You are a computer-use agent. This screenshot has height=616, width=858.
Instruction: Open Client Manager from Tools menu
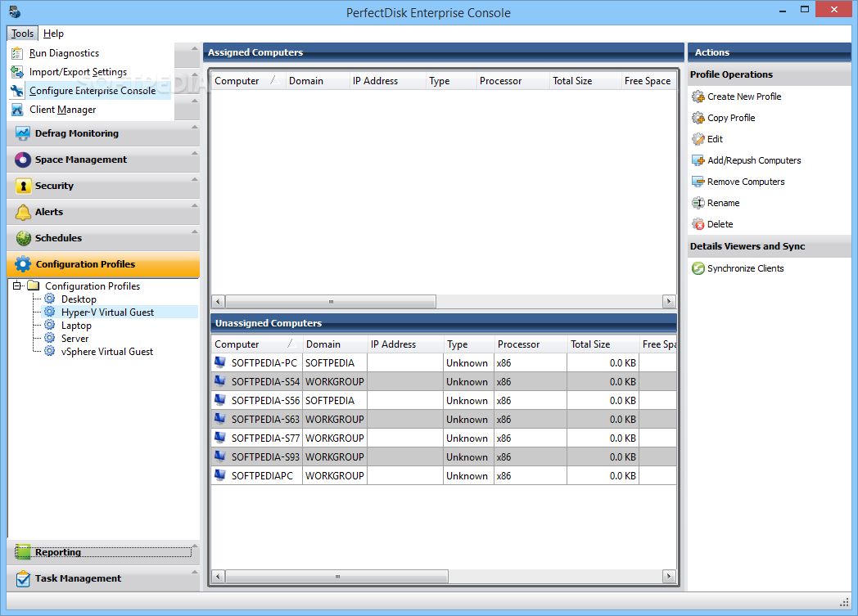click(90, 110)
